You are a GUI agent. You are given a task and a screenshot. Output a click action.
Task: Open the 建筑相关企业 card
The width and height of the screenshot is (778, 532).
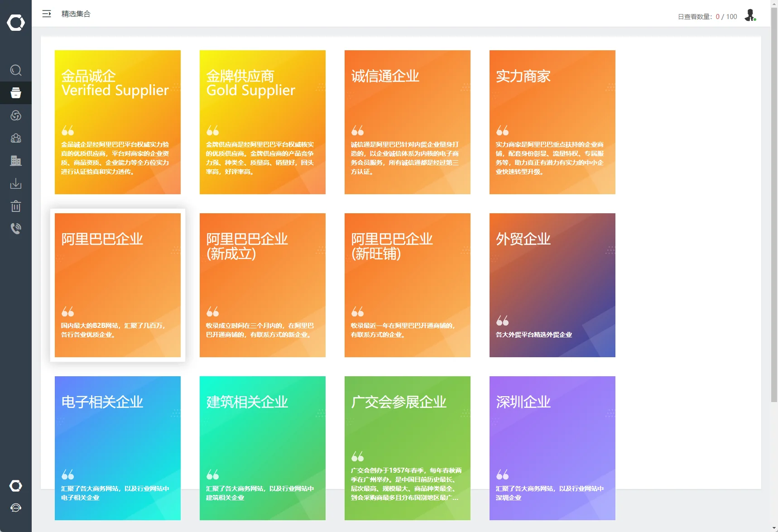tap(263, 448)
